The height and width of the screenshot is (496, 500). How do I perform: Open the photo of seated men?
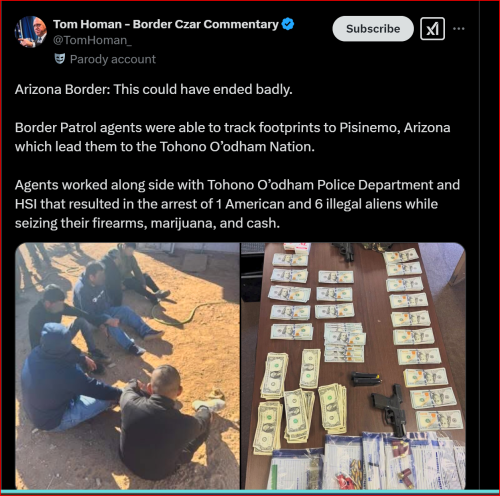(x=127, y=366)
